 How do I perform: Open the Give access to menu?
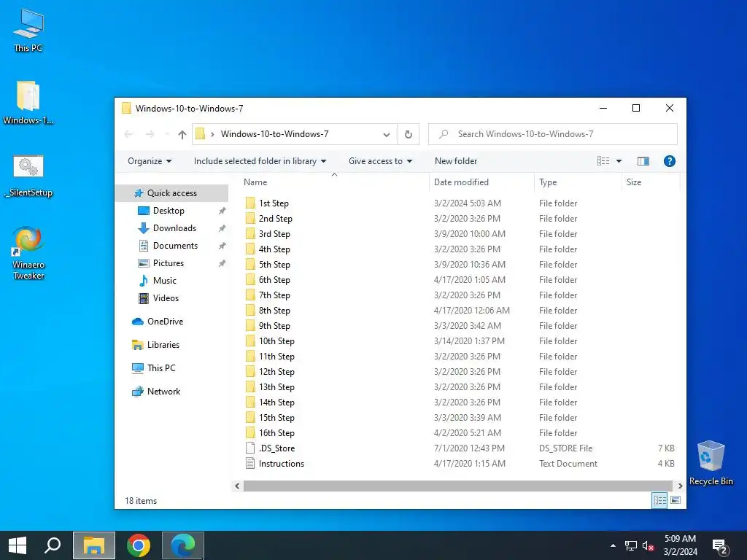click(x=380, y=161)
